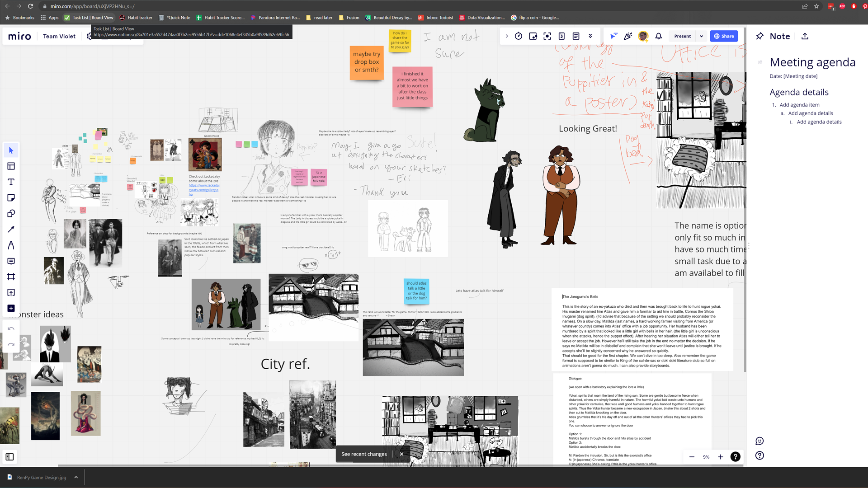
Task: Click See recent changes
Action: (x=364, y=454)
